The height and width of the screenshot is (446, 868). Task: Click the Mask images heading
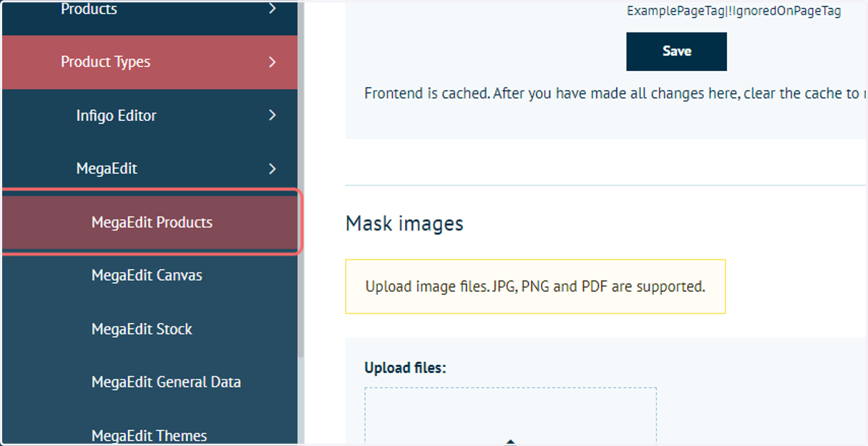[404, 223]
